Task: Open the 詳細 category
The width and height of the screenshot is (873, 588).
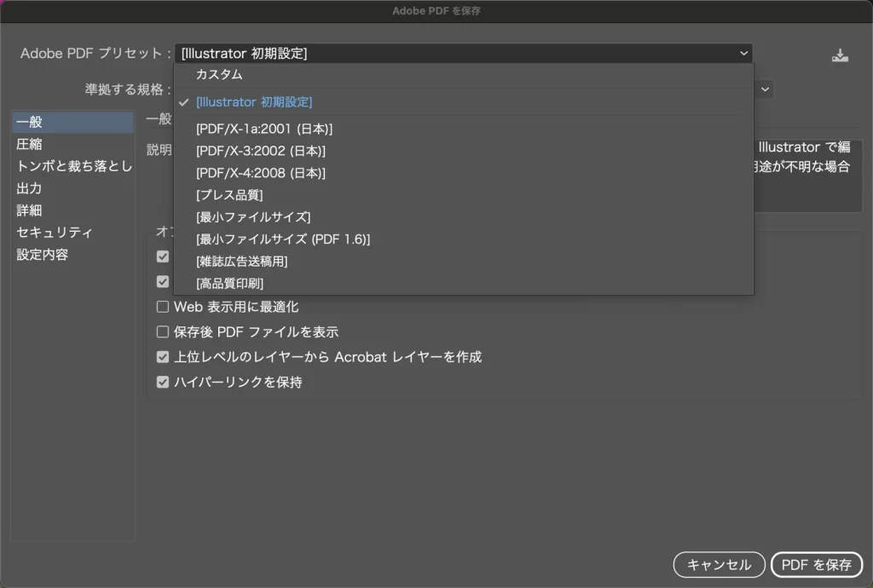Action: point(73,210)
